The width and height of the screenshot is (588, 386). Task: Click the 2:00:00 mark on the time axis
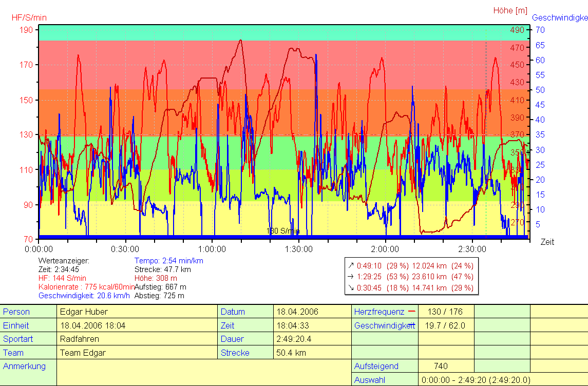tap(386, 249)
